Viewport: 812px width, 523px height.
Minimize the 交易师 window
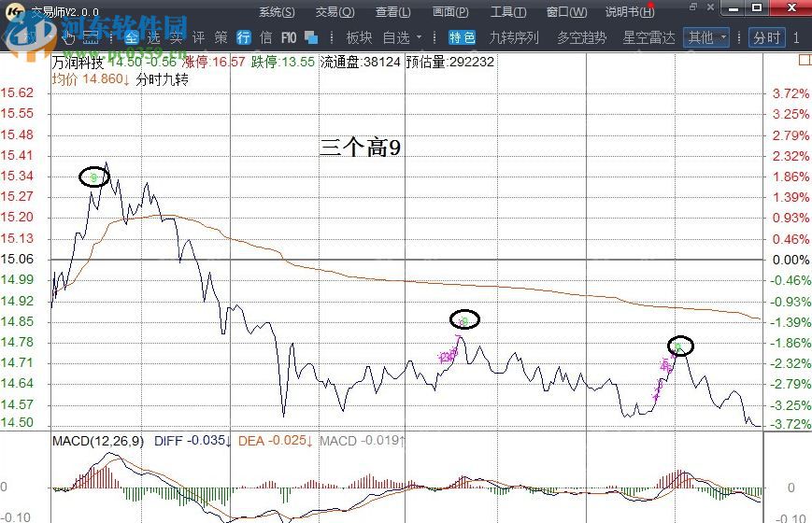[x=734, y=7]
